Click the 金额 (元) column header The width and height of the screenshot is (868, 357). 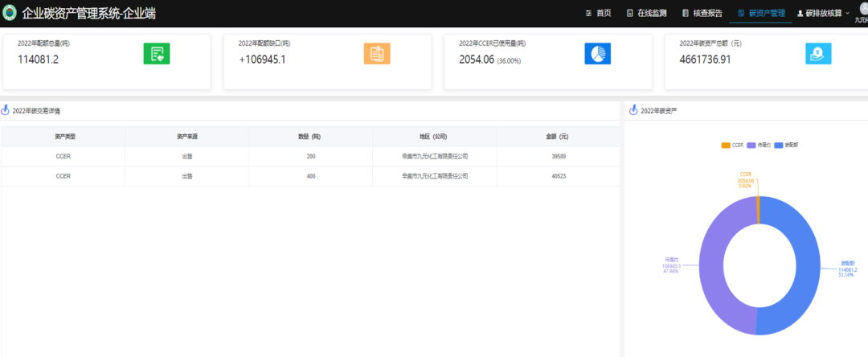(558, 137)
